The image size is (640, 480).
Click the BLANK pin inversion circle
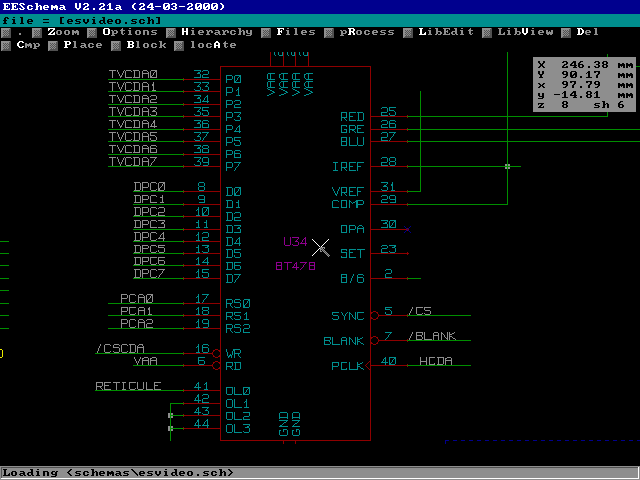click(x=375, y=340)
